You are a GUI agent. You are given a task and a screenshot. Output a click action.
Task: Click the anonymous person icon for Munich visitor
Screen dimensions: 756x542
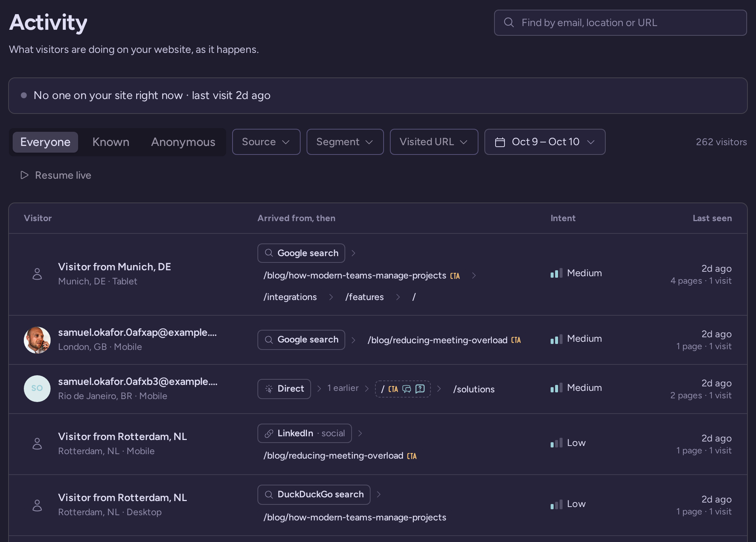pyautogui.click(x=37, y=274)
